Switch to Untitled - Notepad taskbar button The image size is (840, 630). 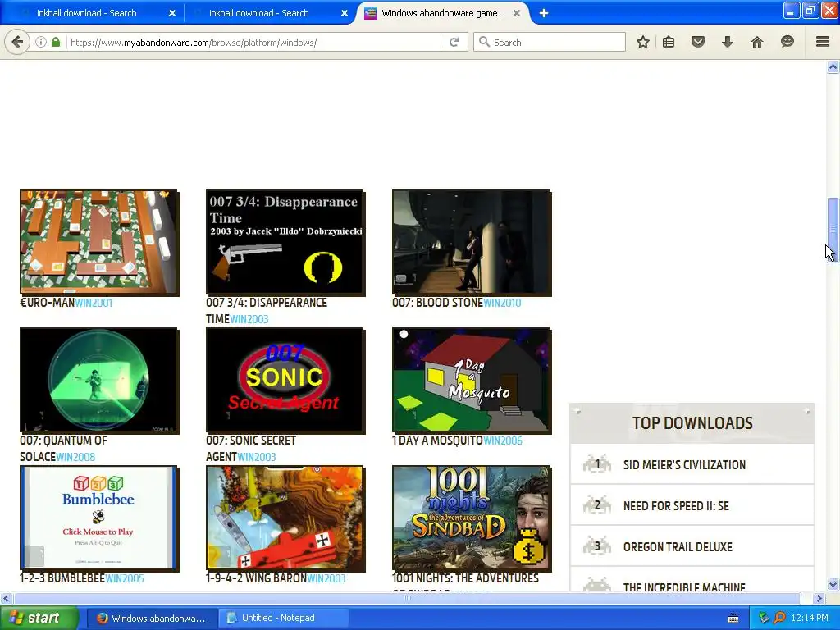(x=283, y=618)
